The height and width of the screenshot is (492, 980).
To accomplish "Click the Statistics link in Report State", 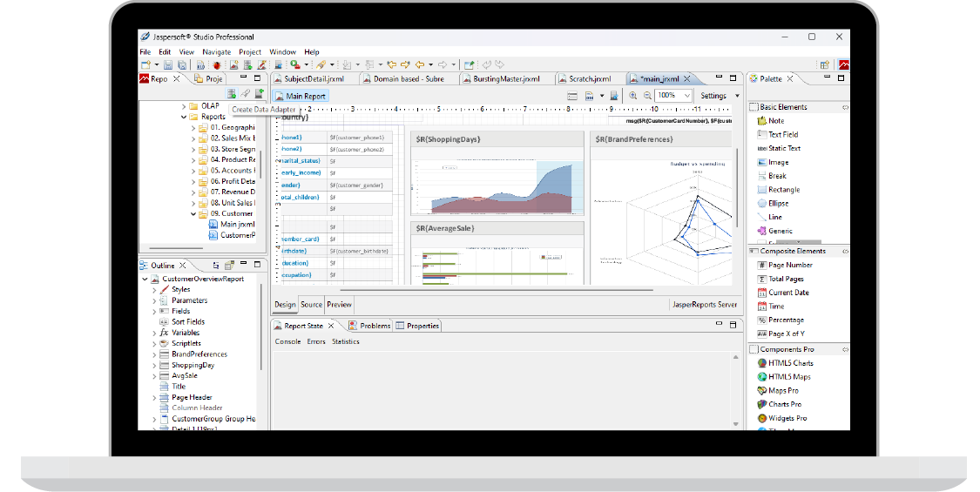I will (x=346, y=342).
